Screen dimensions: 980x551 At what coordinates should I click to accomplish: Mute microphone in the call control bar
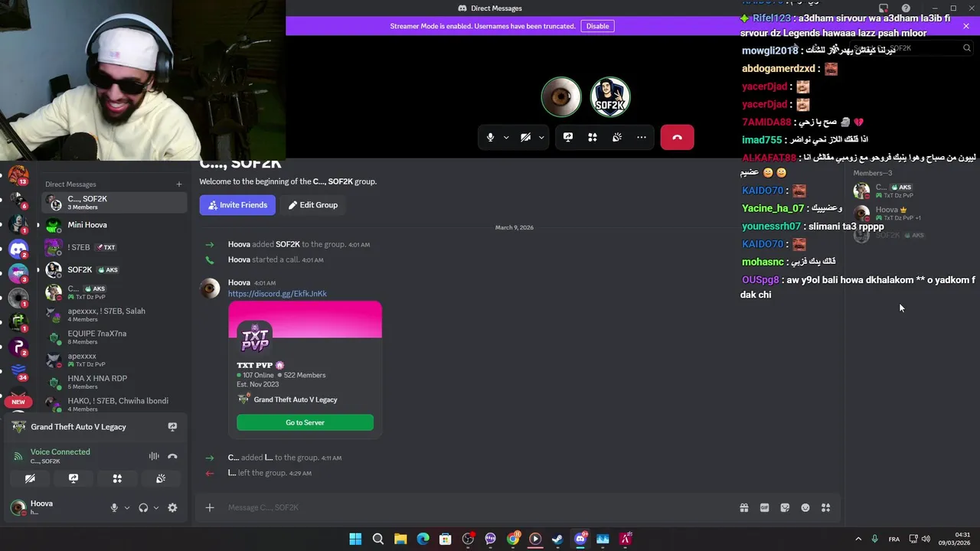[x=491, y=137]
